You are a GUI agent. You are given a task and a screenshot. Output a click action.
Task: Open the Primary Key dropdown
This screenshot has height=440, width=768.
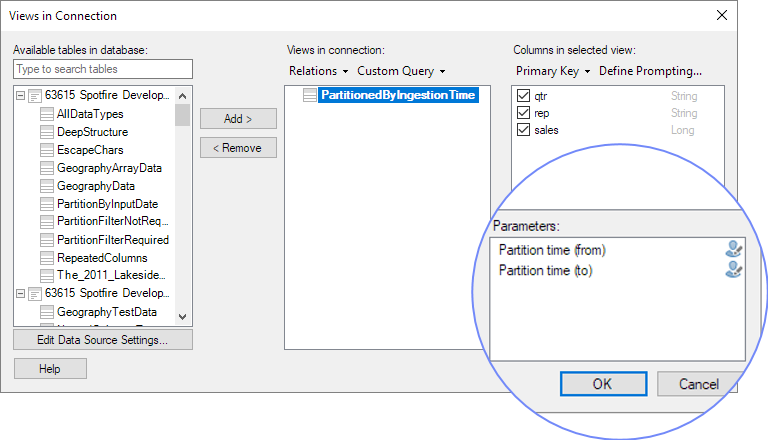pos(552,71)
